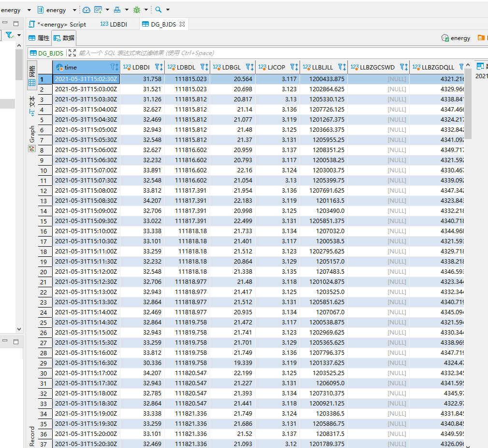
Task: Click the navigator funnel filter icon
Action: pos(10,35)
